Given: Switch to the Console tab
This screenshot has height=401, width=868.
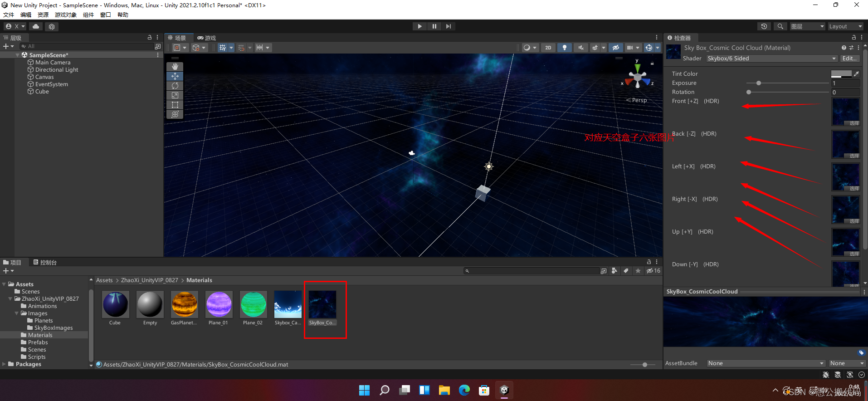Looking at the screenshot, I should click(45, 262).
